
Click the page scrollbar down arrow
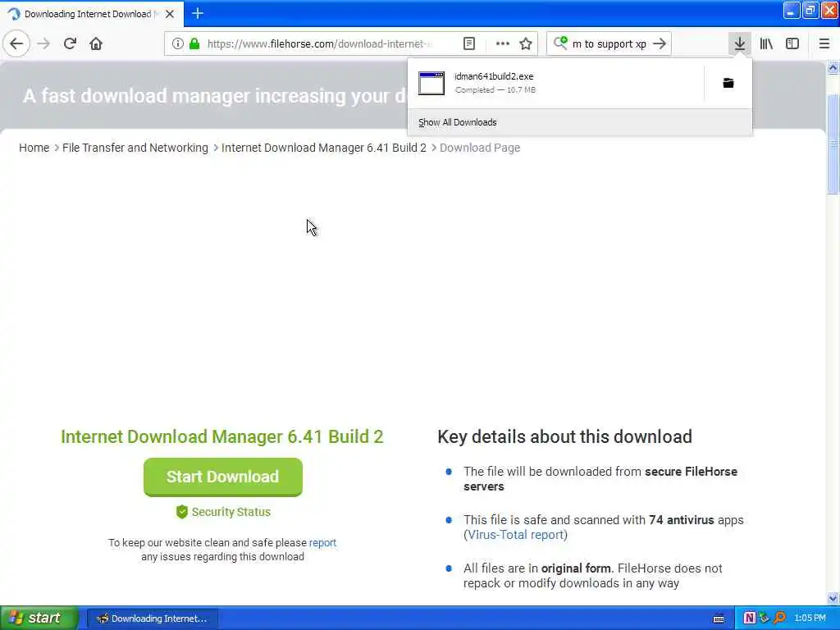[x=833, y=598]
